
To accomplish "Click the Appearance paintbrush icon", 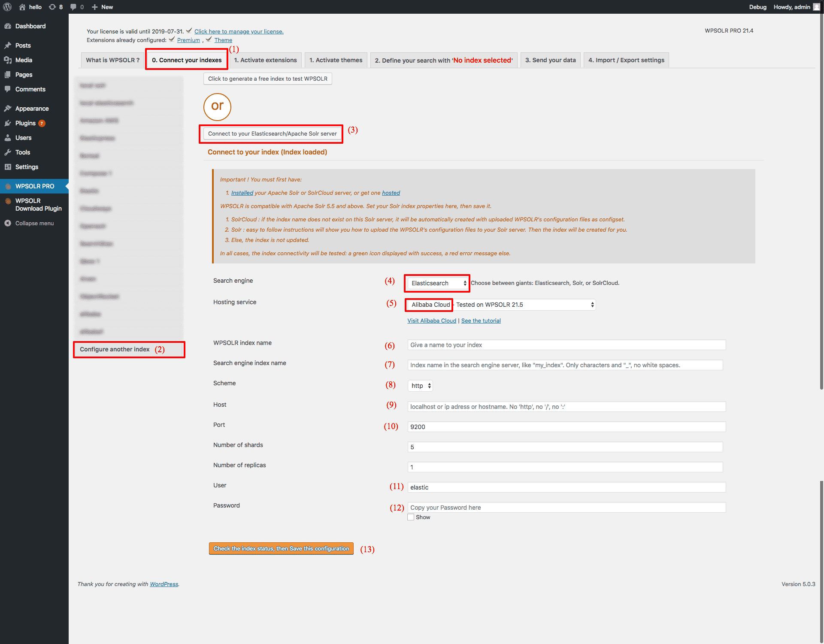I will (x=8, y=109).
